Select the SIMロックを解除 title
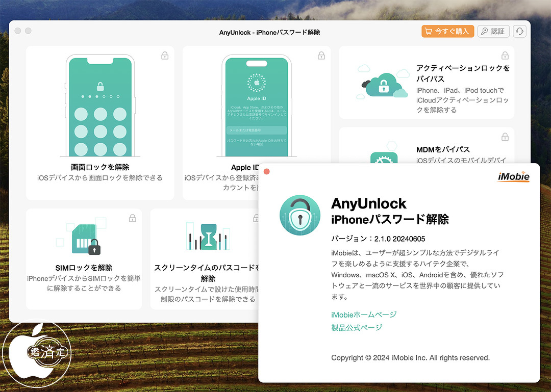 tap(84, 268)
